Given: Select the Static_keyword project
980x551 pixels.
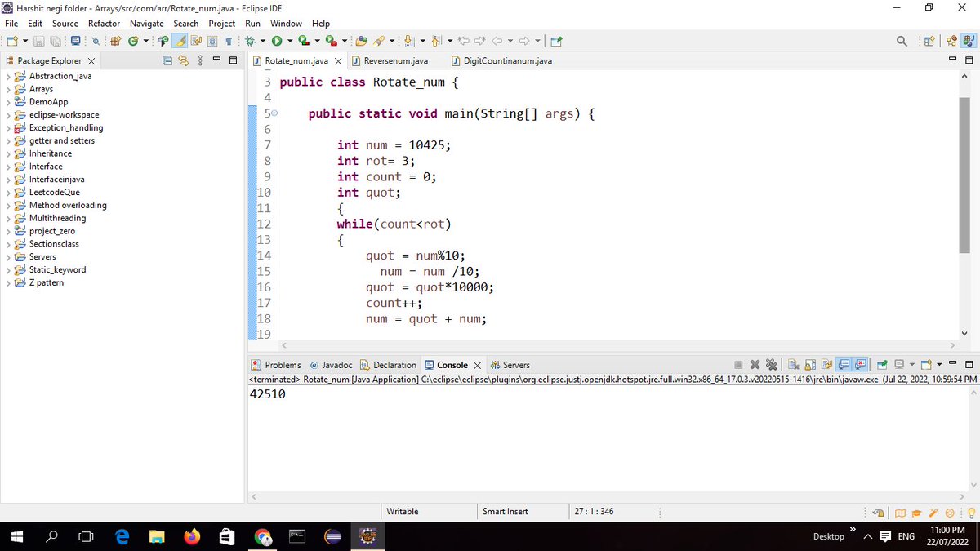Looking at the screenshot, I should coord(57,269).
